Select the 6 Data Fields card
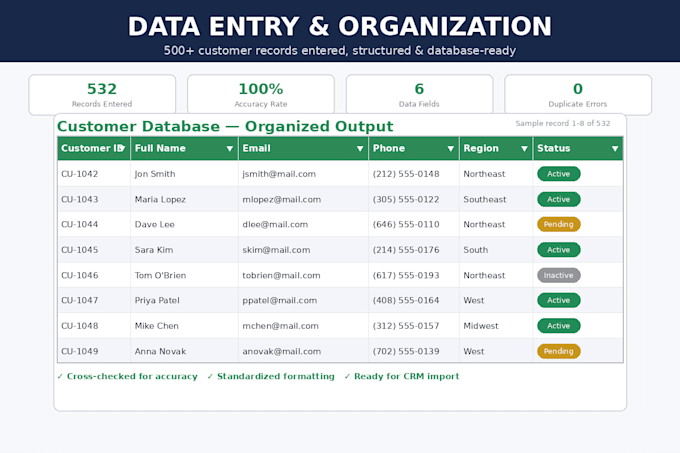 (x=419, y=95)
